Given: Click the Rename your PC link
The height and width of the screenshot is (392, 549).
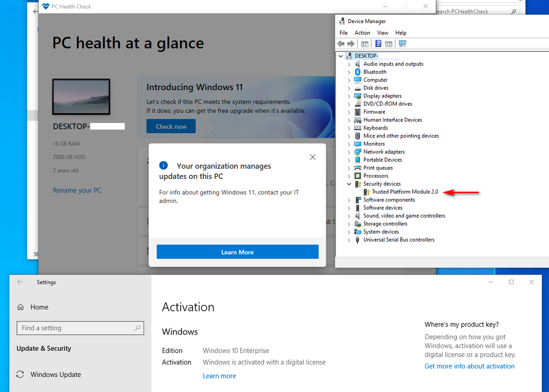Looking at the screenshot, I should (x=77, y=191).
